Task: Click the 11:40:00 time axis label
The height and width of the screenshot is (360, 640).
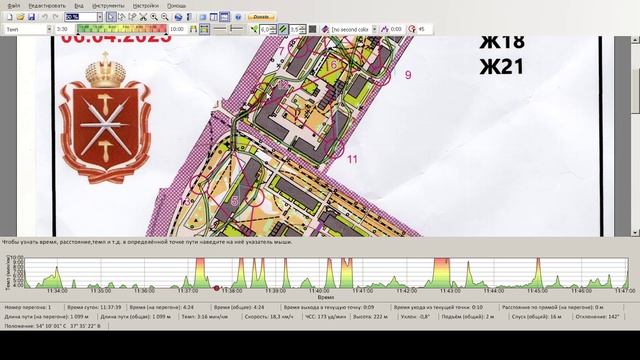Action: pos(319,291)
